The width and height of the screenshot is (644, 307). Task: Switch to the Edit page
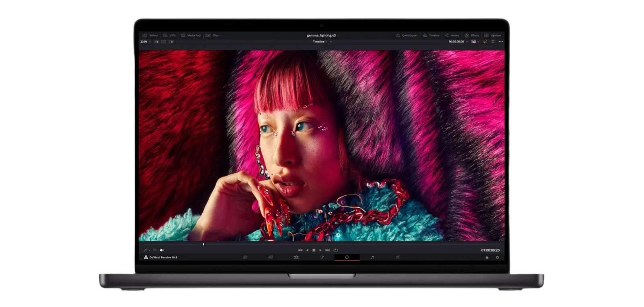click(296, 257)
